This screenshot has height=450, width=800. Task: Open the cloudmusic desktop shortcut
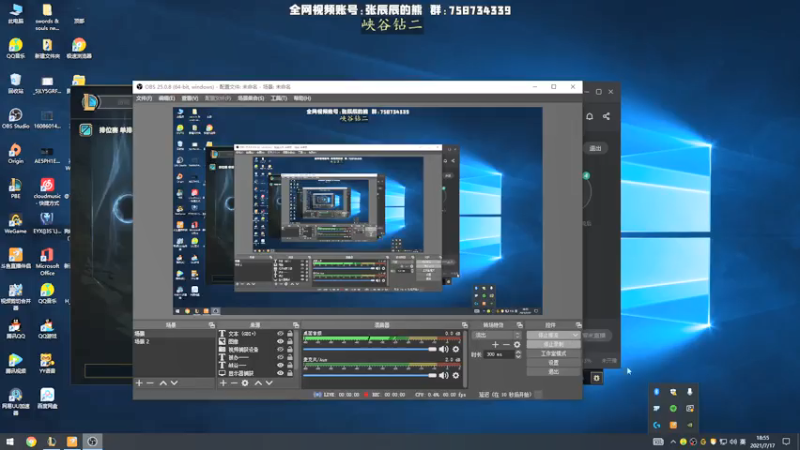point(47,192)
